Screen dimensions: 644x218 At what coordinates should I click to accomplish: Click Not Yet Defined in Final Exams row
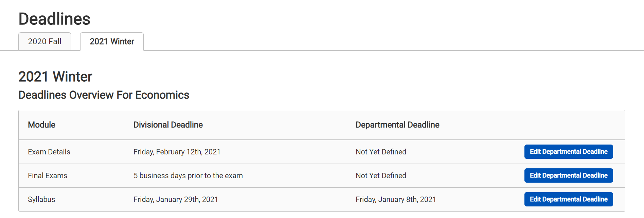(381, 176)
